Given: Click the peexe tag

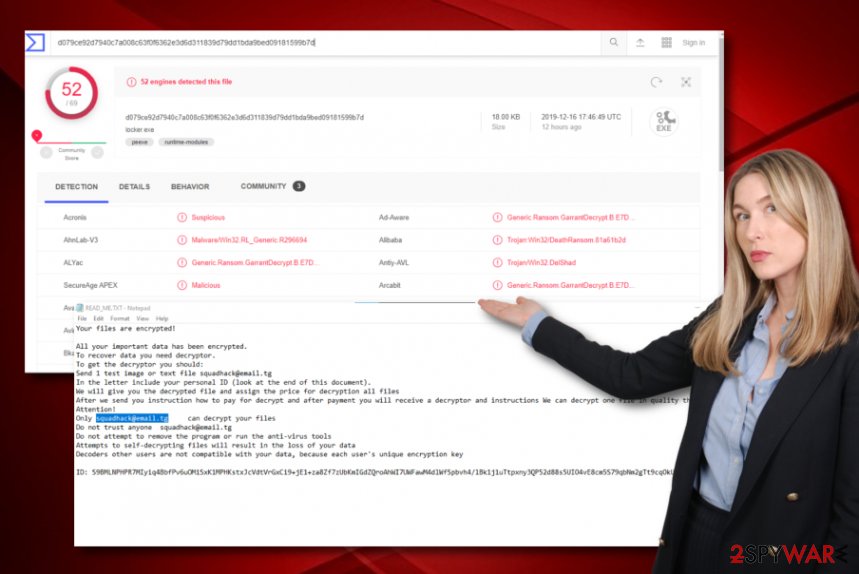Looking at the screenshot, I should tap(140, 142).
